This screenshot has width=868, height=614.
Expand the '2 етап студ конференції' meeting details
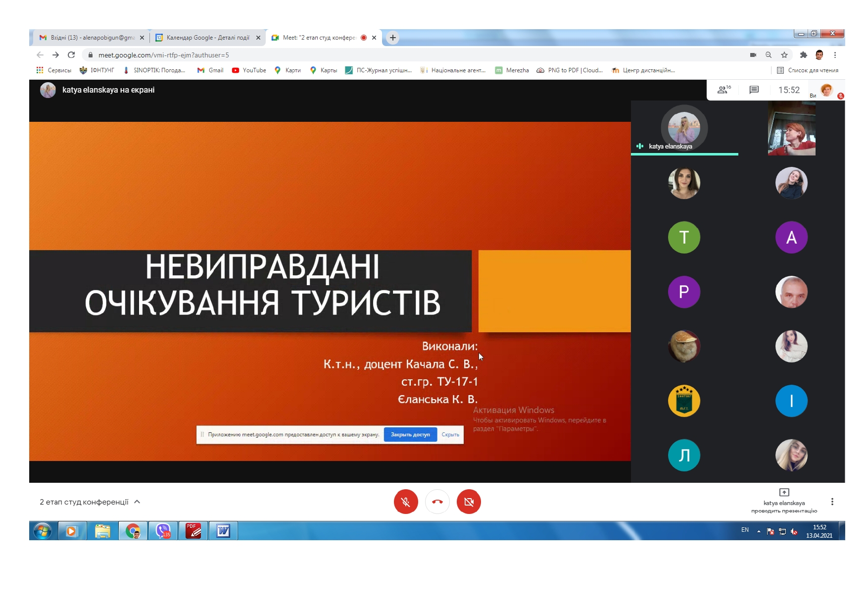[x=137, y=502]
